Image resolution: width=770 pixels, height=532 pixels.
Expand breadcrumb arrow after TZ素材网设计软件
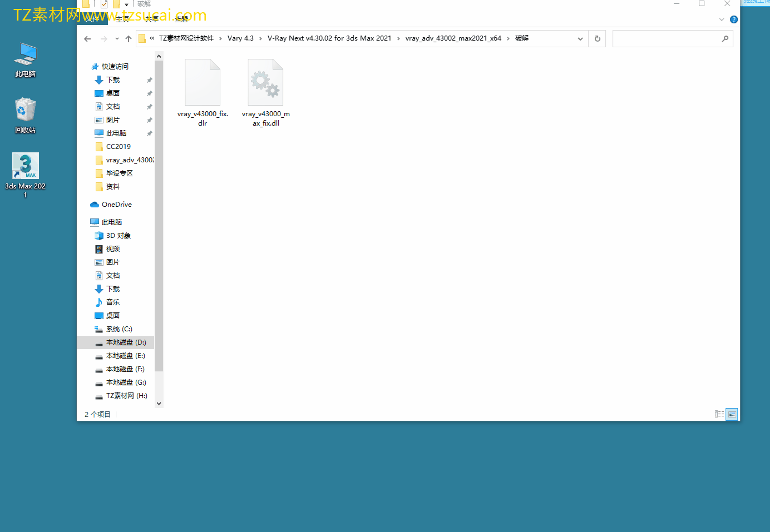pos(220,38)
